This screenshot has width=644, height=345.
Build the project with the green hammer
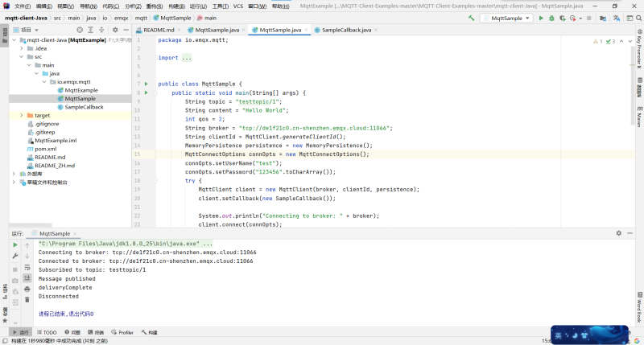pyautogui.click(x=471, y=18)
